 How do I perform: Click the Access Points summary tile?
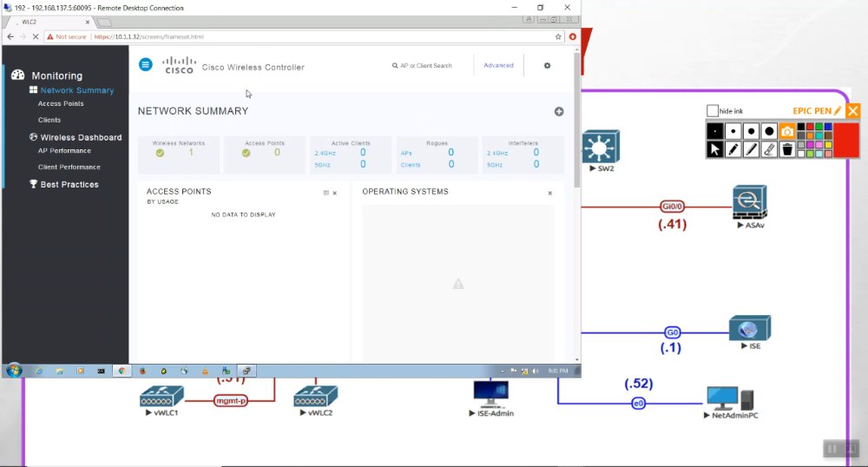265,155
